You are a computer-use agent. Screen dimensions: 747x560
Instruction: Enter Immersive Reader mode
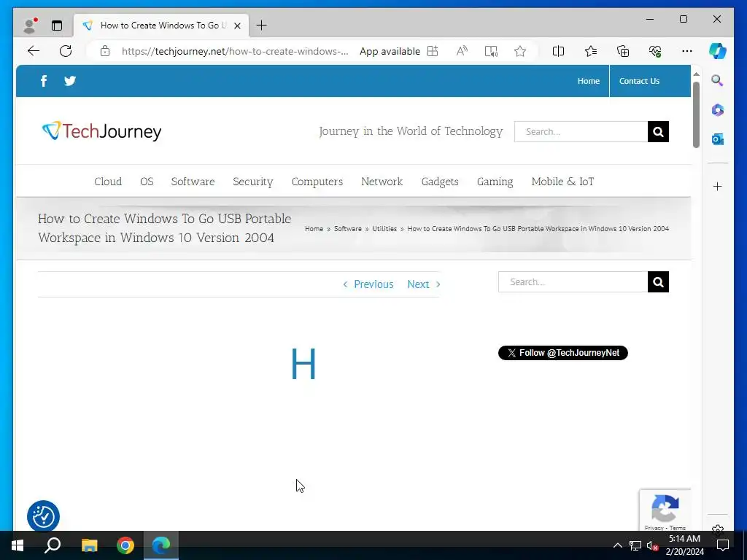tap(491, 51)
